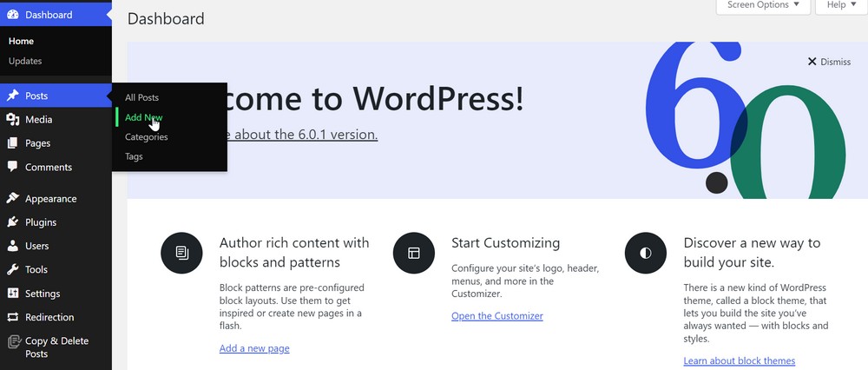The width and height of the screenshot is (868, 370).
Task: Click the Comments speech bubble icon
Action: click(13, 167)
